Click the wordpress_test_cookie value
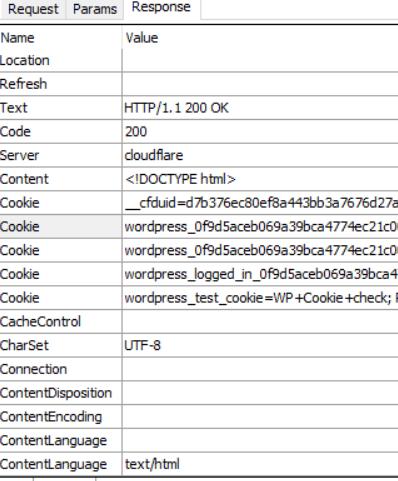Screen dimensions: 398x481 click(x=261, y=298)
